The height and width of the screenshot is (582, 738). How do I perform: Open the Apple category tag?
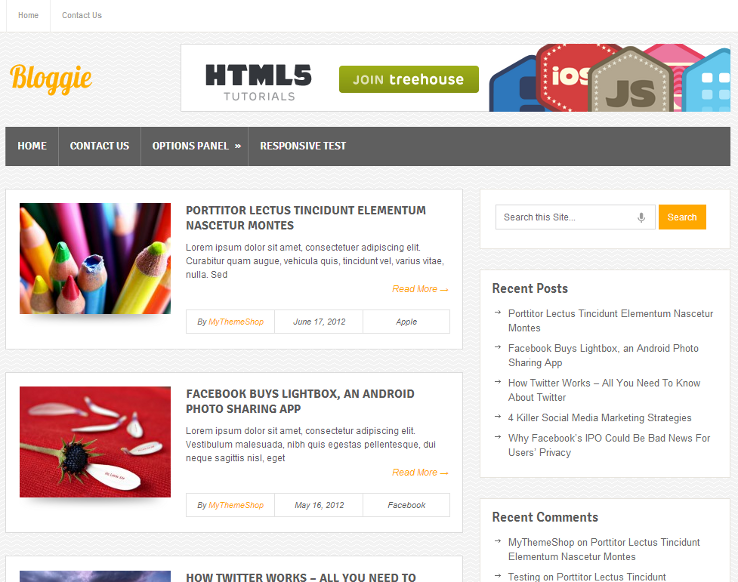pos(406,322)
